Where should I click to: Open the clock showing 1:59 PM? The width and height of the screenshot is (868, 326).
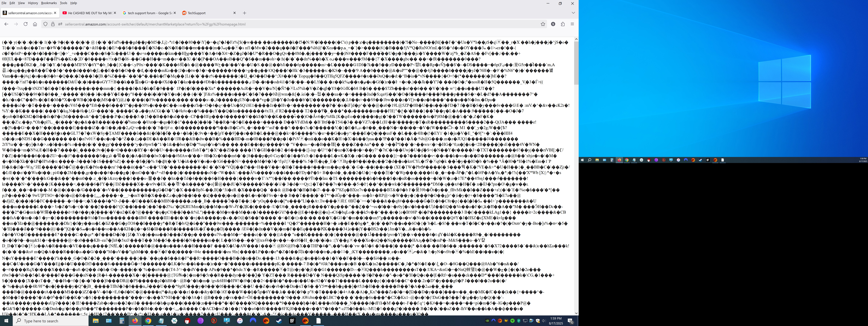pos(556,321)
